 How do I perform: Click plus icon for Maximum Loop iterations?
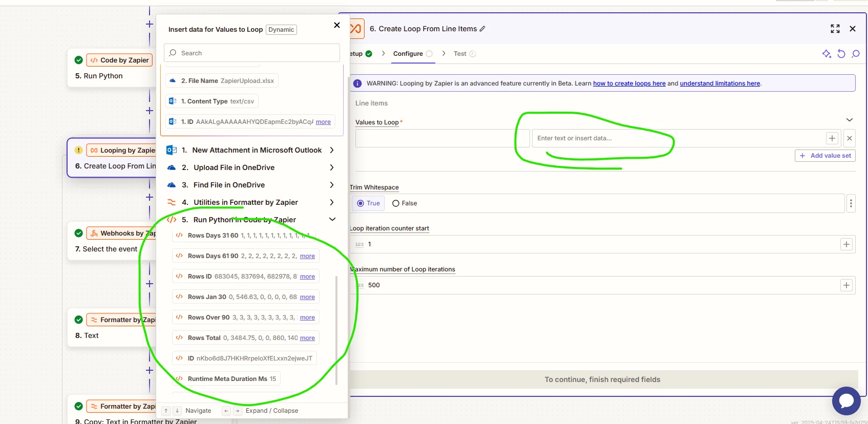pos(846,285)
